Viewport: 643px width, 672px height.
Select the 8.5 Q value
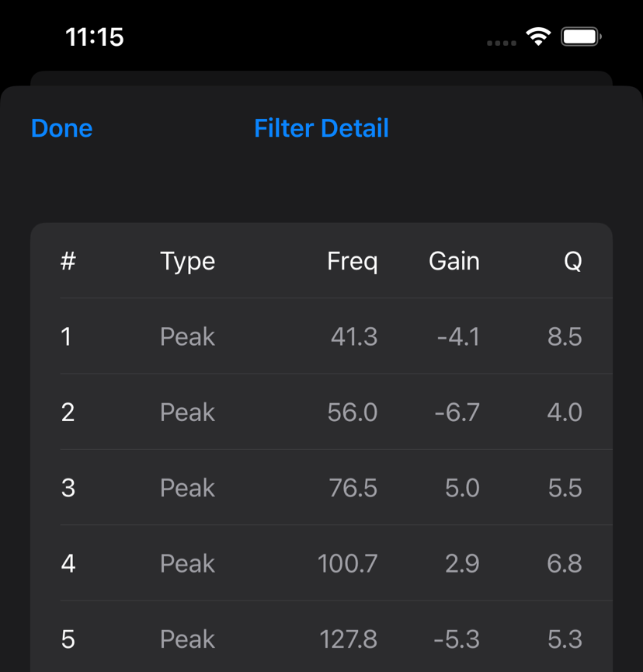click(565, 336)
